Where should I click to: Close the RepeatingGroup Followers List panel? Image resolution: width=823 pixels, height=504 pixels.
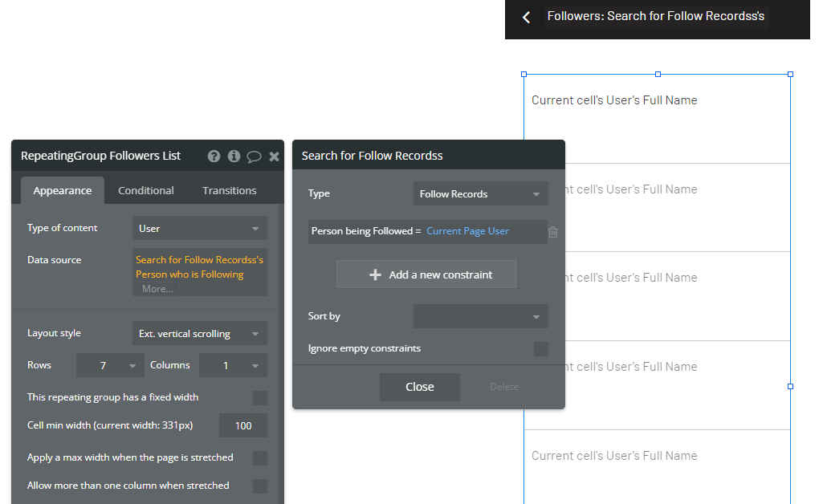274,156
